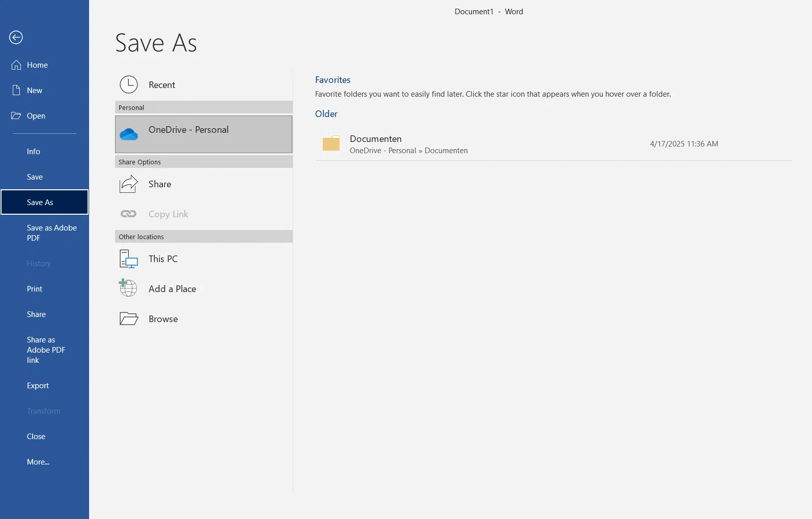Click the Add a Place globe icon
Screen dimensions: 812x519
[128, 288]
